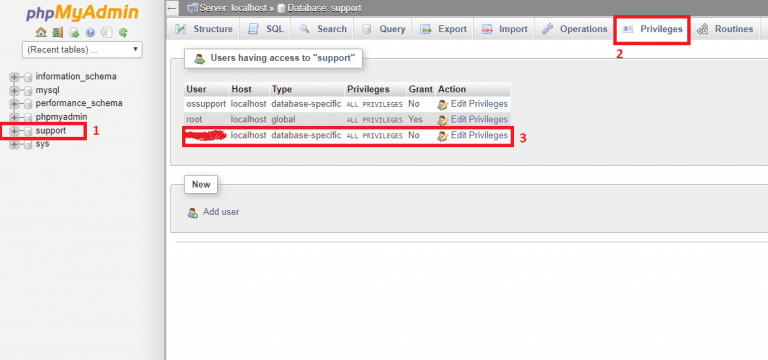Click the root user cell

[x=206, y=120]
